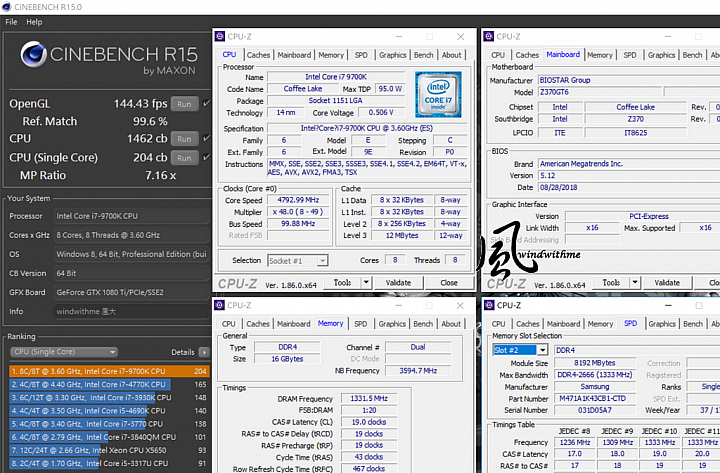The width and height of the screenshot is (720, 473).
Task: Switch to the Caches tab in the top-left CPU-Z window
Action: (x=258, y=55)
